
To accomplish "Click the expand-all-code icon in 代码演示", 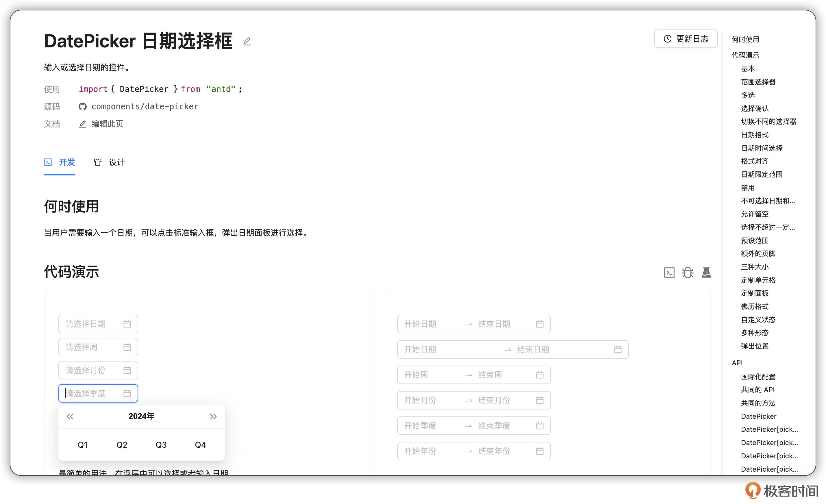I will 669,273.
